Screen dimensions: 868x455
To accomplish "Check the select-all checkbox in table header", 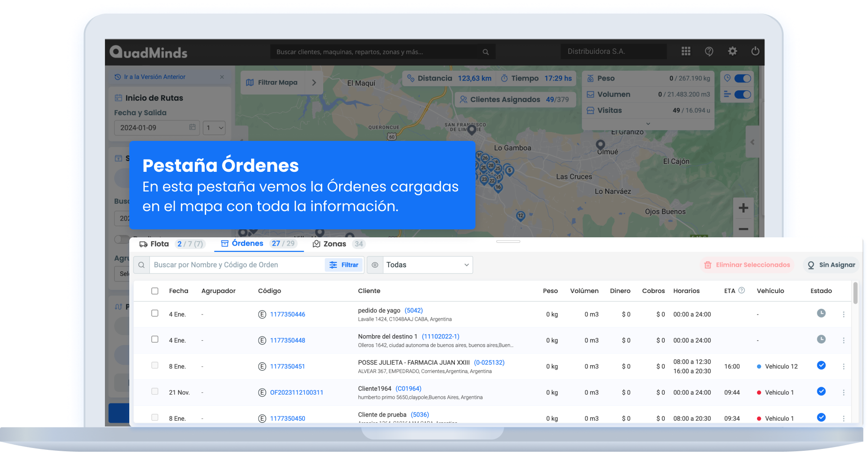I will [155, 291].
